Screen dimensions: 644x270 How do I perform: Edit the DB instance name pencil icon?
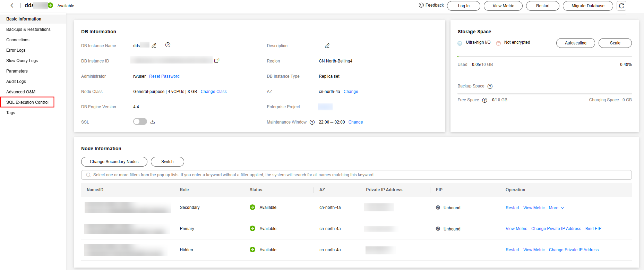154,45
